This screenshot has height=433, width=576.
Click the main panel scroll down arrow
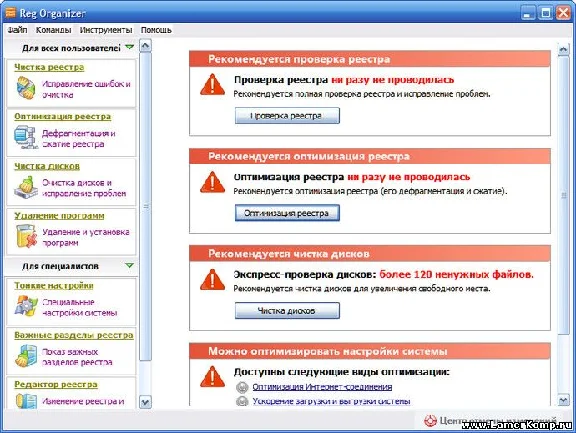point(564,400)
